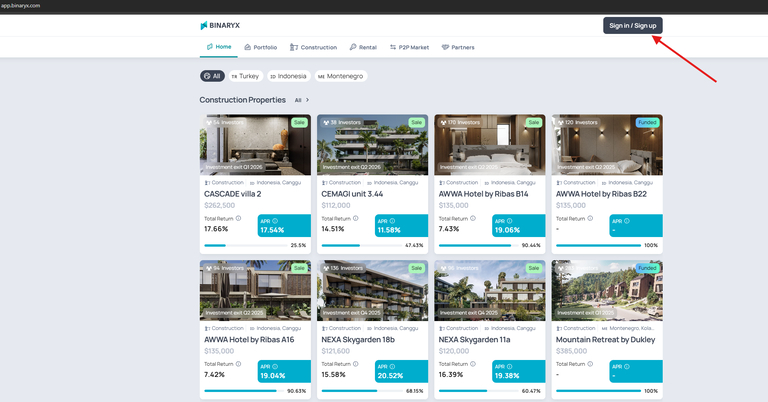The width and height of the screenshot is (768, 402).
Task: Click the 20.52% APR value
Action: point(390,376)
